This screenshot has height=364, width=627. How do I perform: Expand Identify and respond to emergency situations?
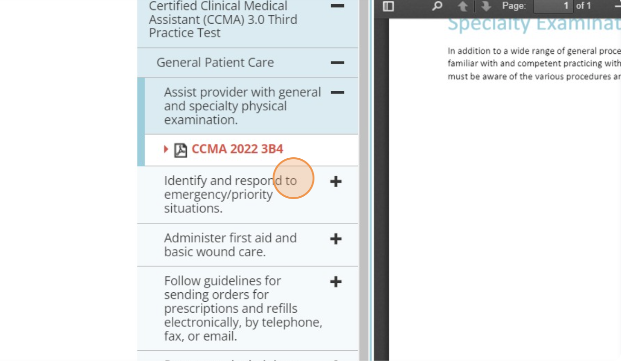click(x=336, y=182)
